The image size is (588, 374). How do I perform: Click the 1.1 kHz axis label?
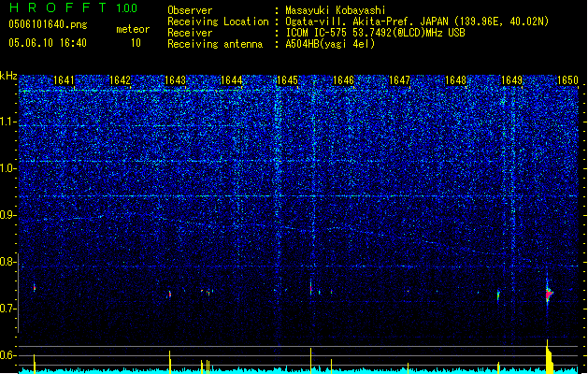click(8, 122)
